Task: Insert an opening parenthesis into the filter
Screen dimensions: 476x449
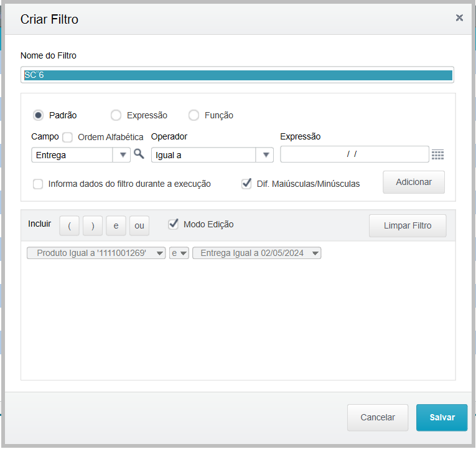Action: [69, 226]
